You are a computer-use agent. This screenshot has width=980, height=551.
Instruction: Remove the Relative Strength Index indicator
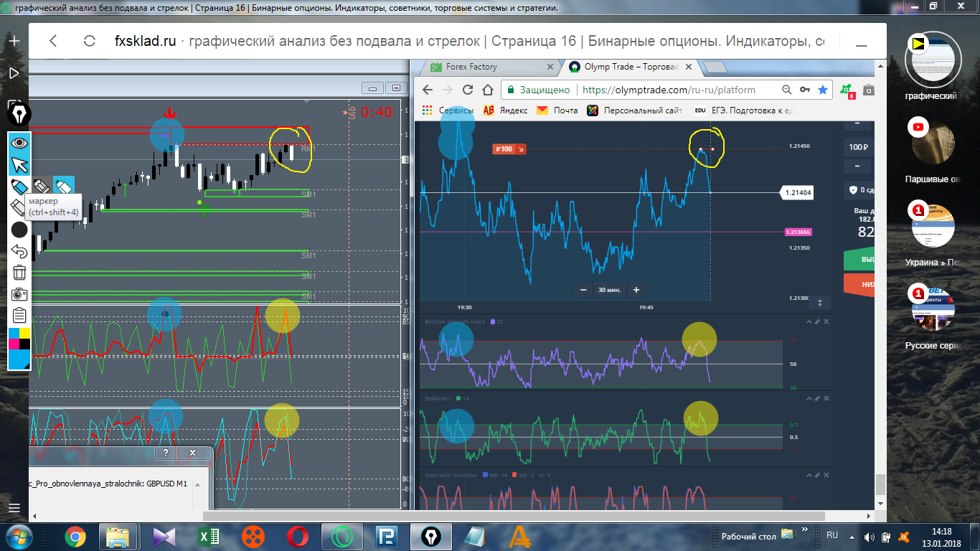tap(826, 322)
